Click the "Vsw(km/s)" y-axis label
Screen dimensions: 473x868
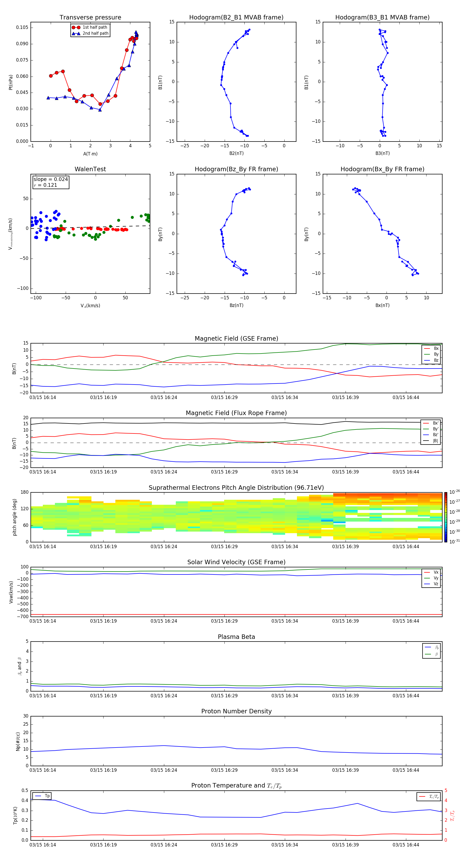[11, 592]
